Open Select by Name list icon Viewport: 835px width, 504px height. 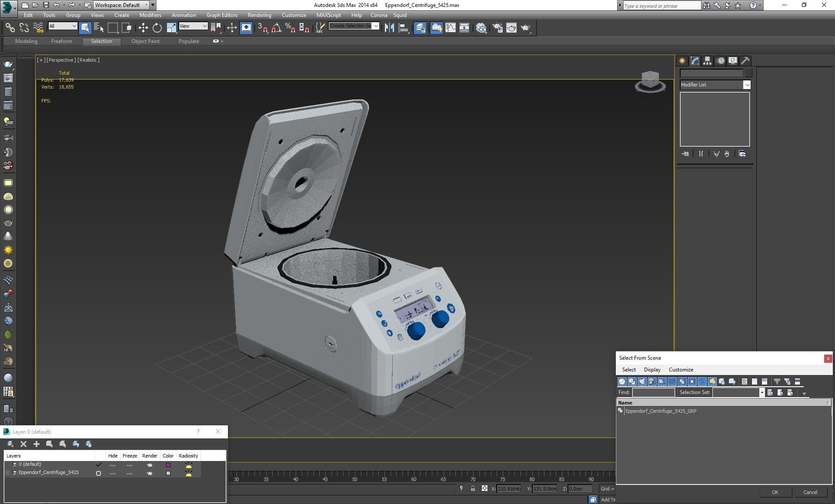click(x=99, y=28)
